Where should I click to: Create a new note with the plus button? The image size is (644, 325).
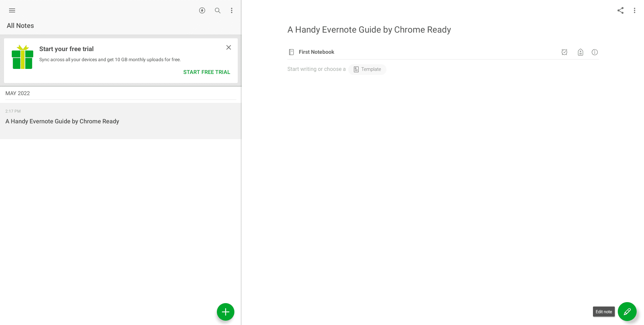pos(226,312)
